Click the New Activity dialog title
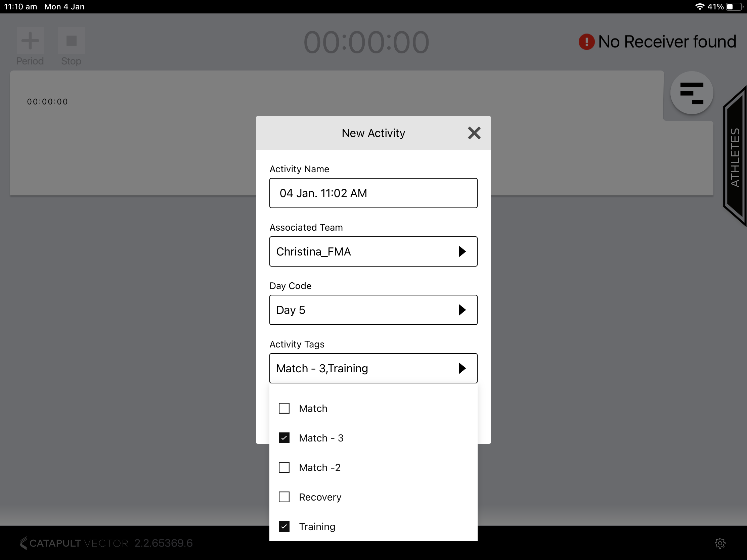 click(x=373, y=133)
